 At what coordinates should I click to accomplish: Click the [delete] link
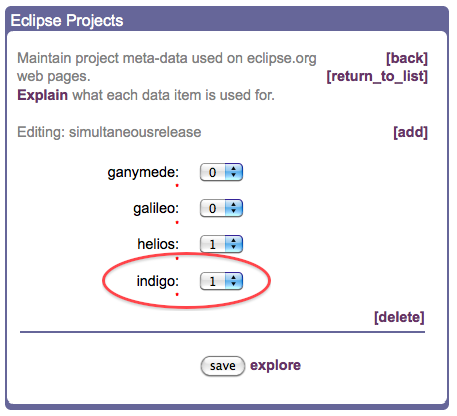[x=399, y=317]
